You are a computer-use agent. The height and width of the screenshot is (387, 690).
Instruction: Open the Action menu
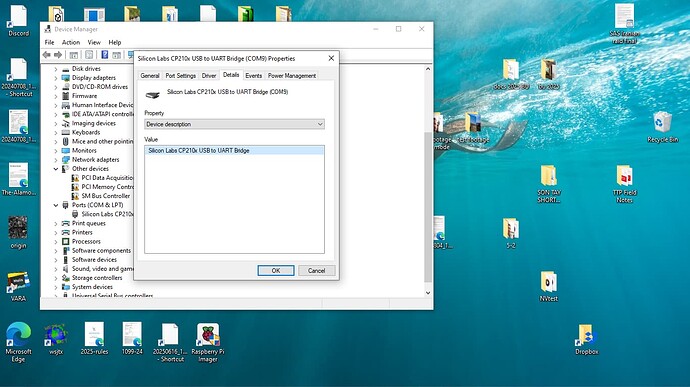pyautogui.click(x=71, y=42)
